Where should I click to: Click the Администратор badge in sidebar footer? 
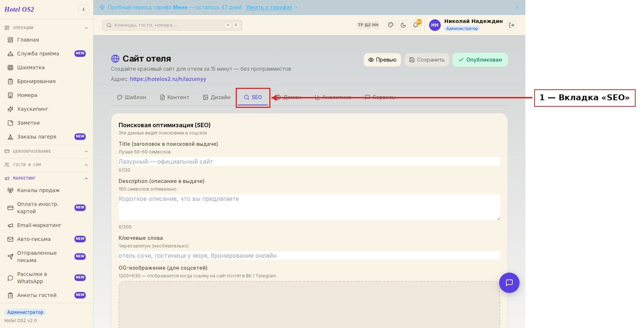(x=25, y=312)
